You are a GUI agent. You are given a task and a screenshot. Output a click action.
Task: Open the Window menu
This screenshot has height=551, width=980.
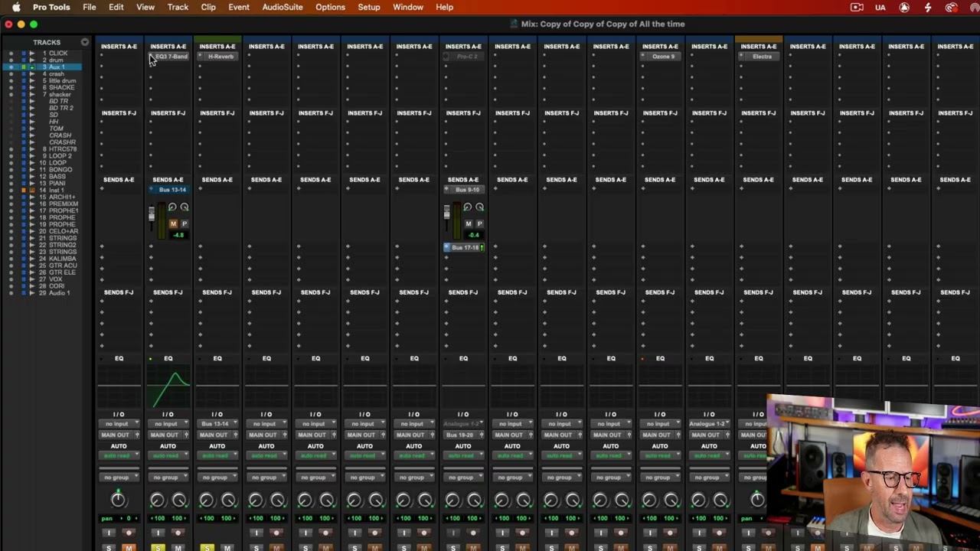[408, 7]
